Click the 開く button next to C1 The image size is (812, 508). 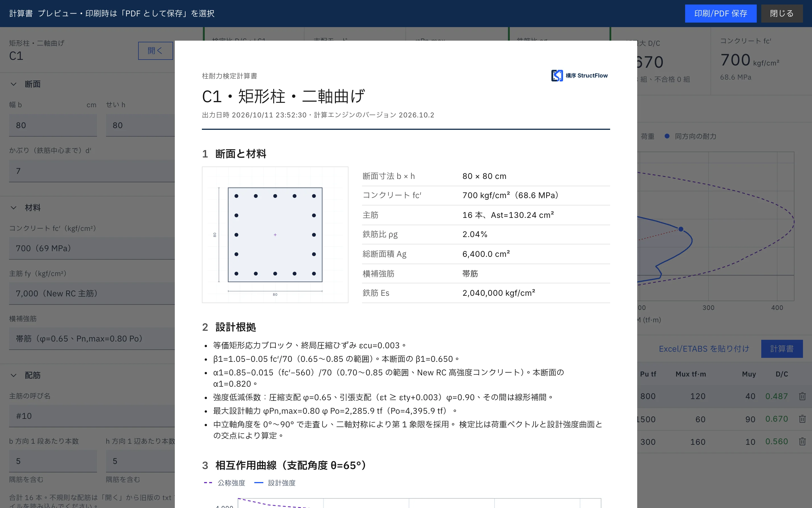(155, 51)
